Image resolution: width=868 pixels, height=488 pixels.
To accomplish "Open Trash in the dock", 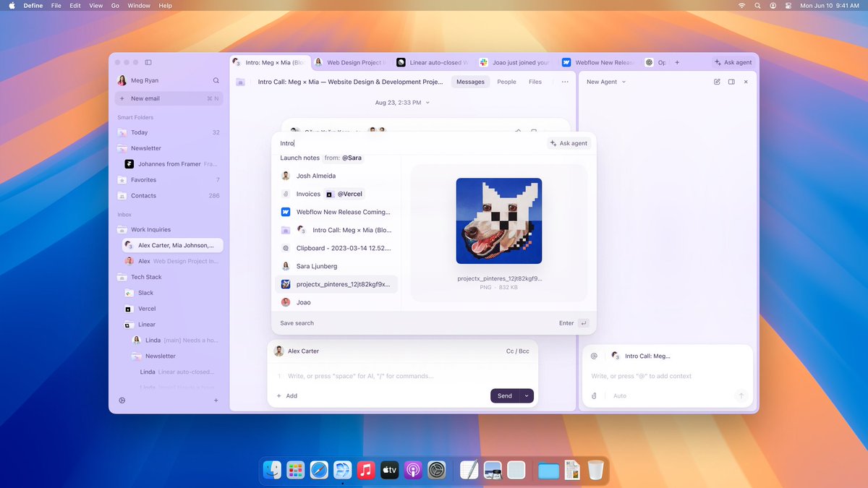I will [x=595, y=471].
